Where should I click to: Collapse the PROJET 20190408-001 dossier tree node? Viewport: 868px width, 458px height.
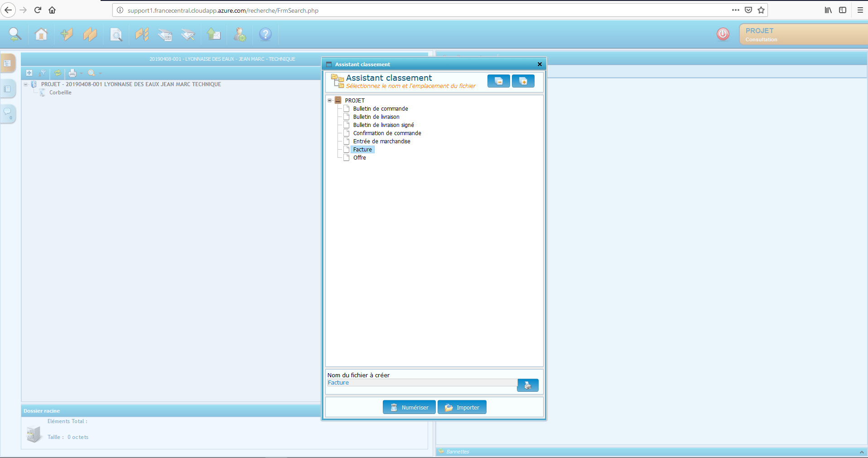(x=26, y=84)
